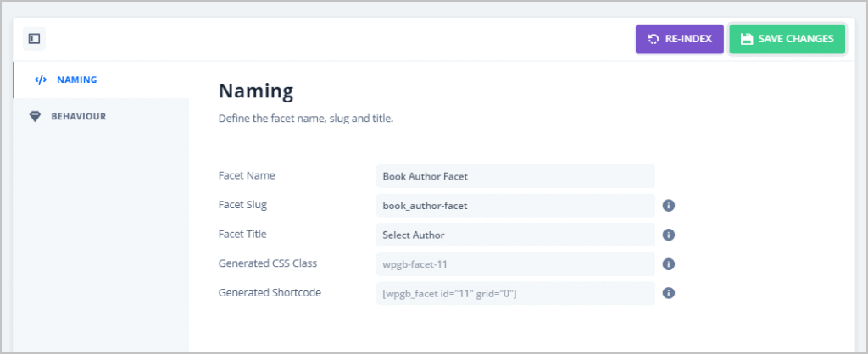Screen dimensions: 868x354
Task: Click info icon beside Generated CSS Class
Action: [x=669, y=264]
